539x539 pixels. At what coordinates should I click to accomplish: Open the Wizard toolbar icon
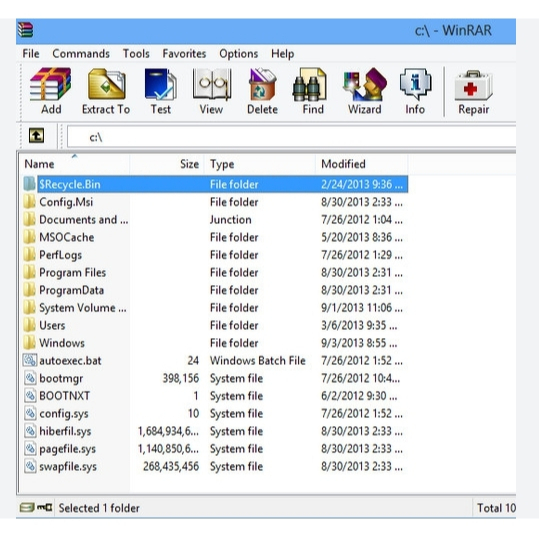coord(365,85)
